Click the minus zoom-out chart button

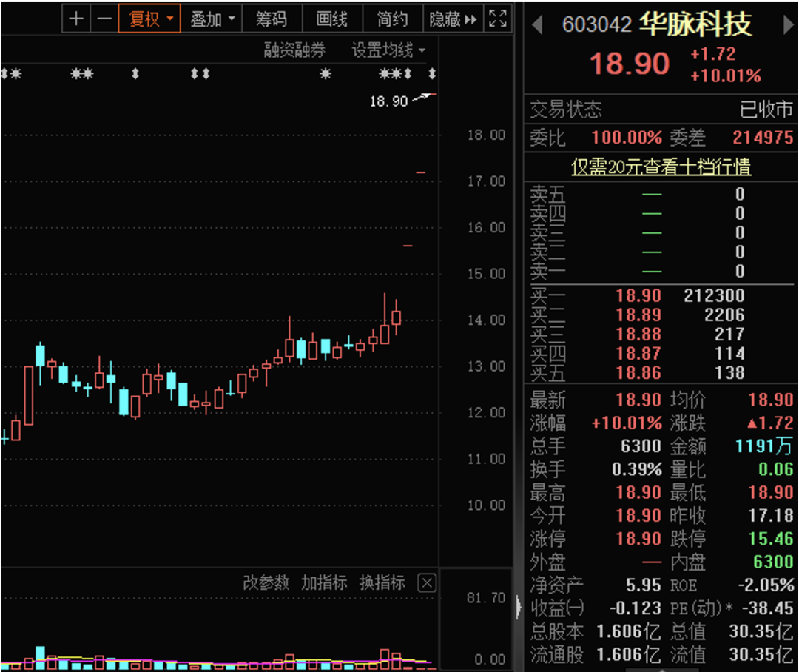pyautogui.click(x=104, y=19)
